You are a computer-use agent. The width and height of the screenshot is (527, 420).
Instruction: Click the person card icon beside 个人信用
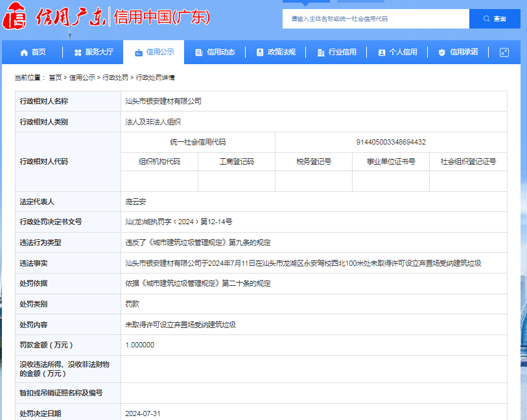click(381, 52)
